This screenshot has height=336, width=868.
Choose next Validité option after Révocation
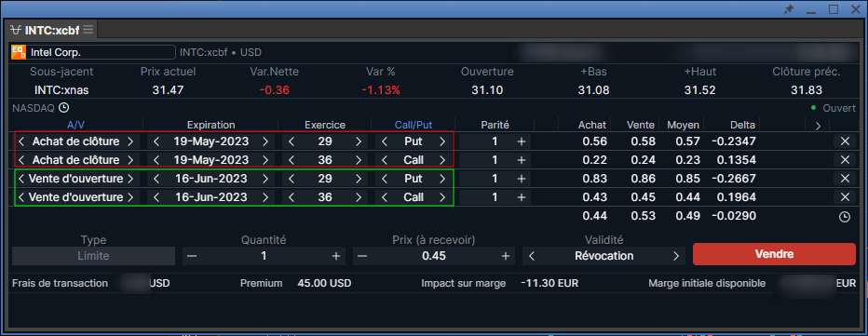pos(675,256)
